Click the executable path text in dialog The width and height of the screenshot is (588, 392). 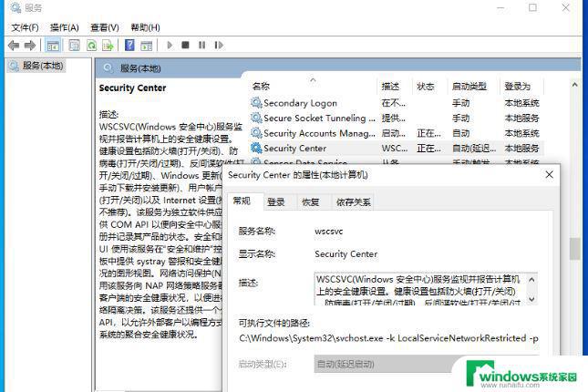[388, 338]
